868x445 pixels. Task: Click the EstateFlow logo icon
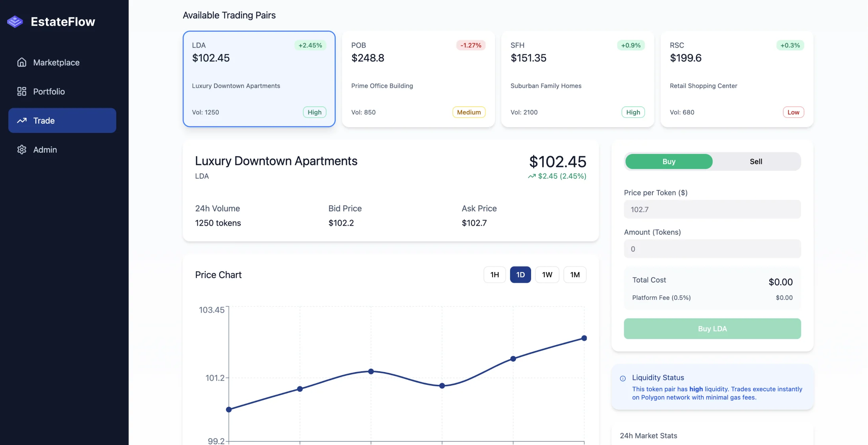click(15, 21)
